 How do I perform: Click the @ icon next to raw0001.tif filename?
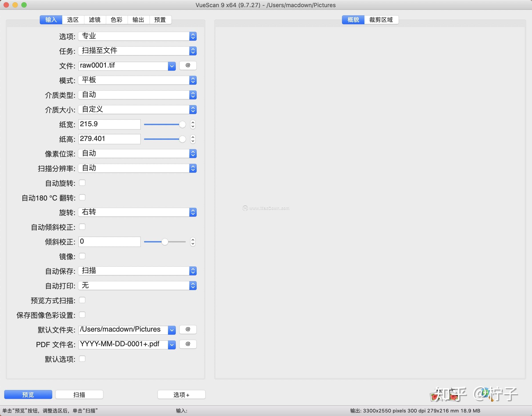pyautogui.click(x=188, y=65)
